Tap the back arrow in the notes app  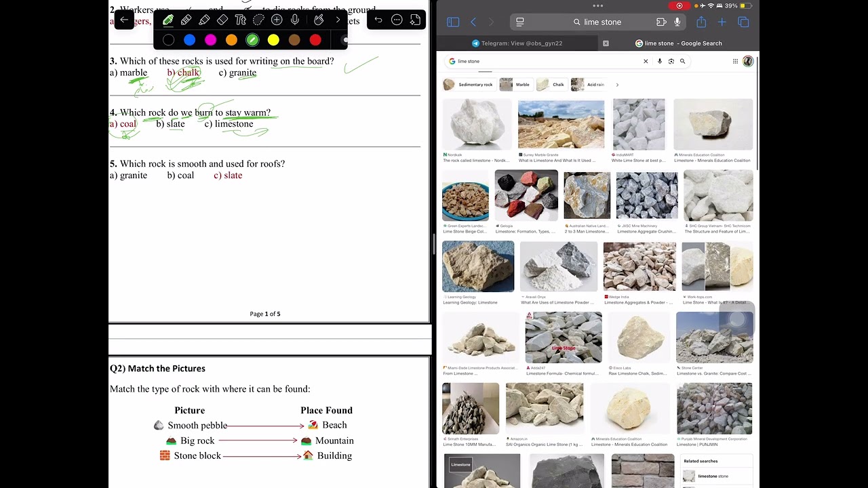[124, 20]
